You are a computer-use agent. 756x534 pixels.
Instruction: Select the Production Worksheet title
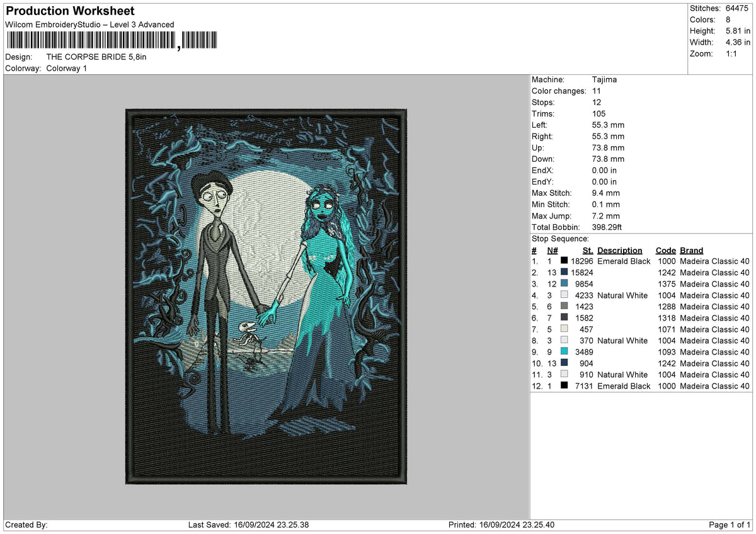click(70, 11)
